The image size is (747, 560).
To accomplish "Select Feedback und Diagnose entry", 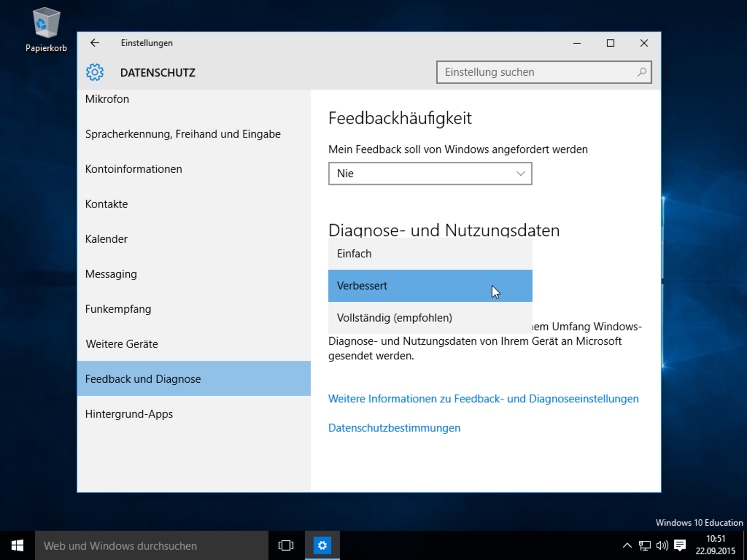I will pos(194,379).
